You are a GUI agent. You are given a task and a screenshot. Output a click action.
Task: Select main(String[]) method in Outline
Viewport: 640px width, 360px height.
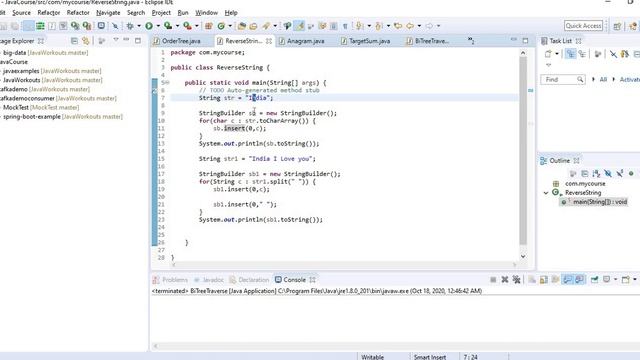[594, 202]
